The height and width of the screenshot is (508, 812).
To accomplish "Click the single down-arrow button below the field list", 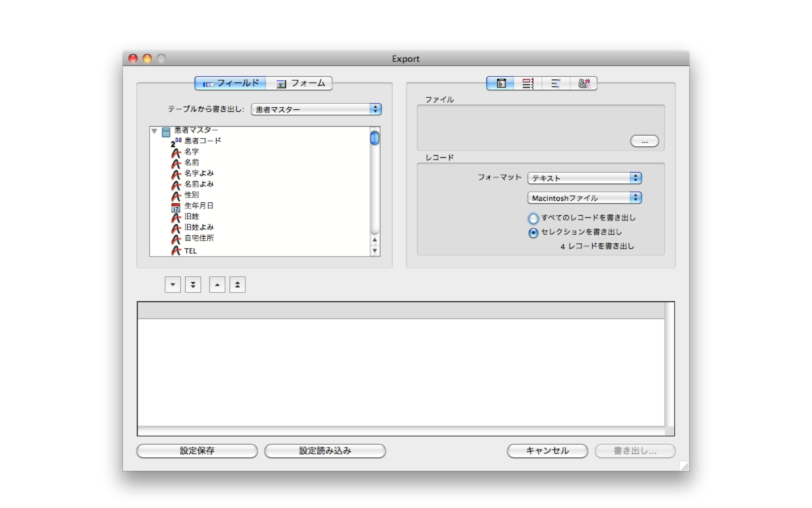I will click(x=173, y=285).
